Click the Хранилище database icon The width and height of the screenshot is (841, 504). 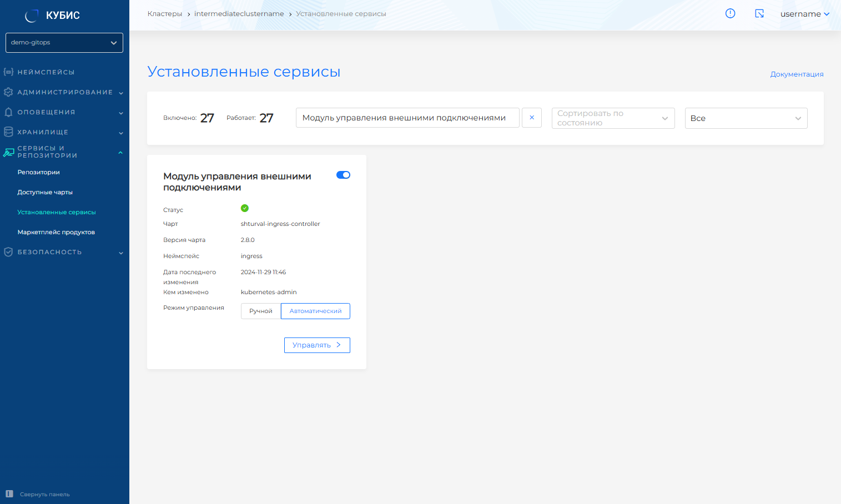8,132
